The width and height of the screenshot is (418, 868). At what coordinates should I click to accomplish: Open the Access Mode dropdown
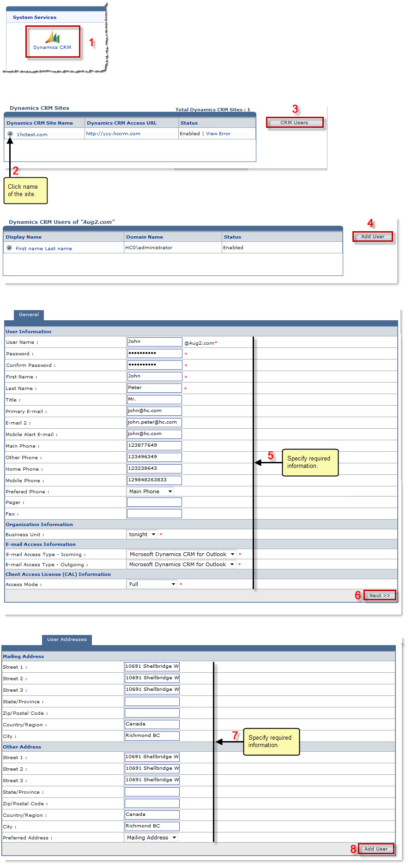tap(152, 584)
